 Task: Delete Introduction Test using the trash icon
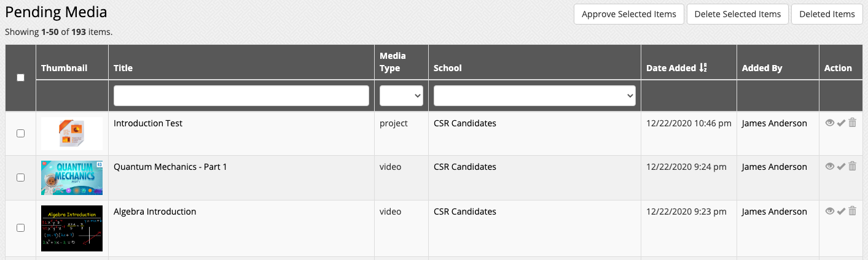pos(852,123)
